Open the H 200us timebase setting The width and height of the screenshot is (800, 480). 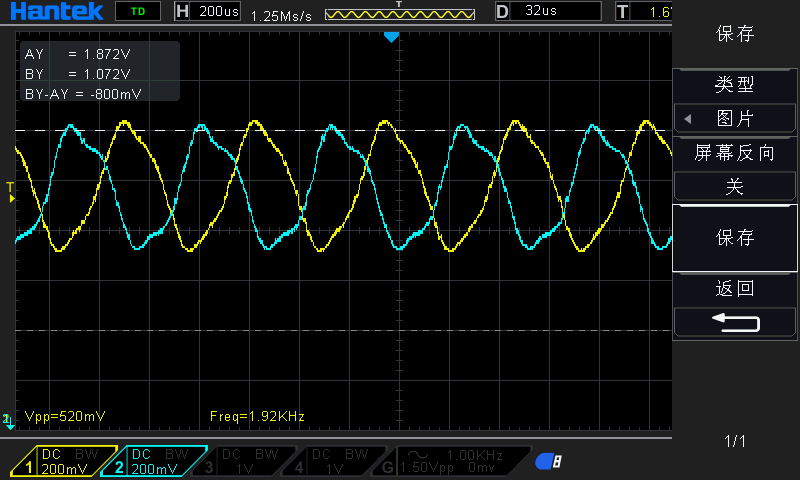(x=207, y=12)
